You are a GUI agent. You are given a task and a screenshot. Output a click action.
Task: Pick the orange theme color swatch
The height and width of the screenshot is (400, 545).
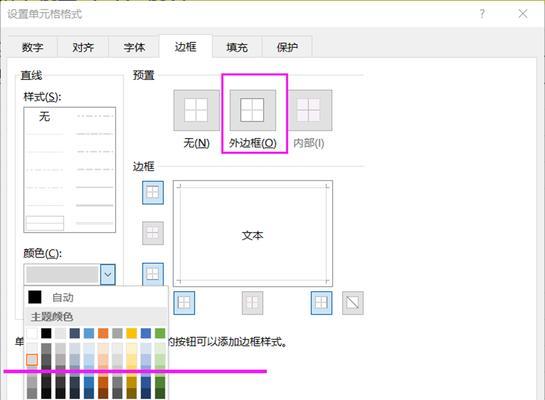click(103, 333)
